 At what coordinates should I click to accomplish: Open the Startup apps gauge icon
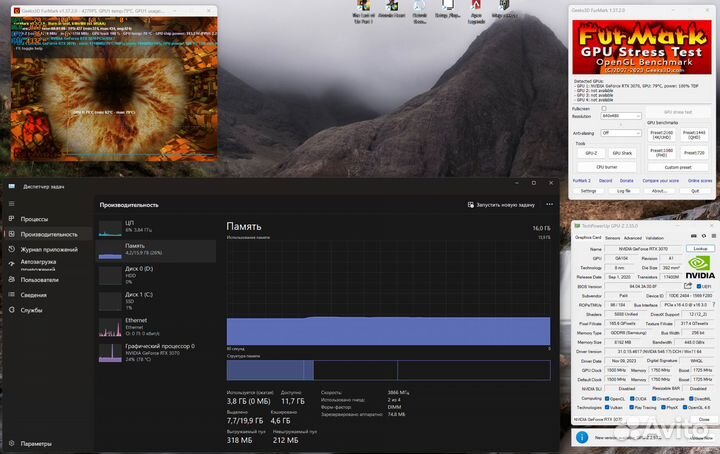[x=11, y=264]
